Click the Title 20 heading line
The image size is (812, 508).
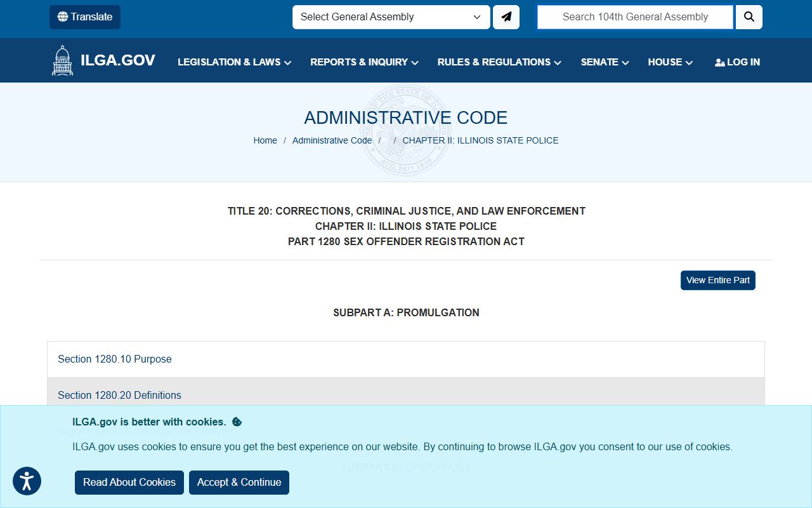pos(406,211)
